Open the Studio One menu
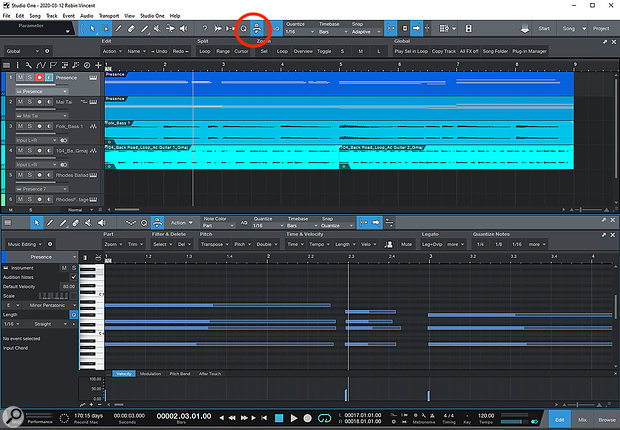 tap(152, 16)
